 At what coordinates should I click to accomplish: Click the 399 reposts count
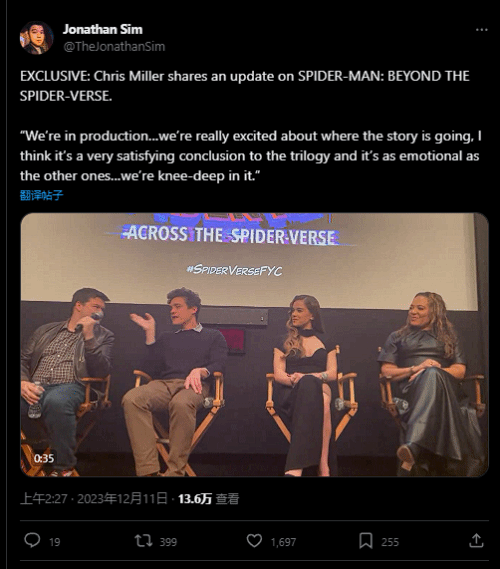coord(168,542)
